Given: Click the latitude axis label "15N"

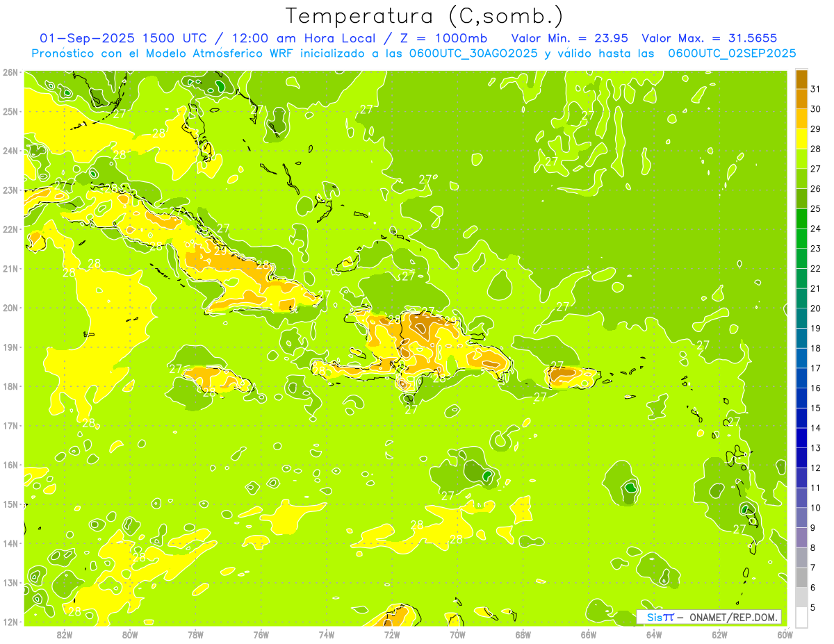Looking at the screenshot, I should pos(10,504).
